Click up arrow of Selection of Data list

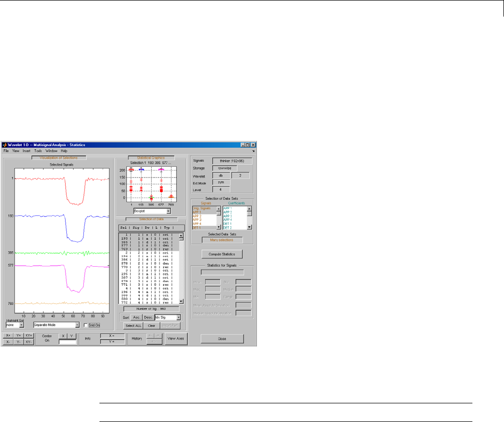click(x=181, y=236)
